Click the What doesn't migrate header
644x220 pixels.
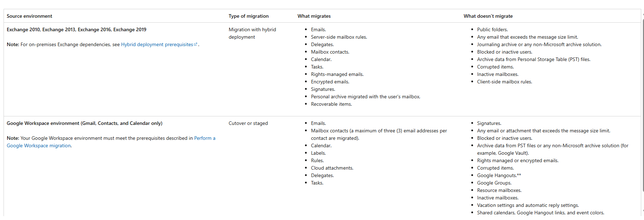click(x=488, y=16)
